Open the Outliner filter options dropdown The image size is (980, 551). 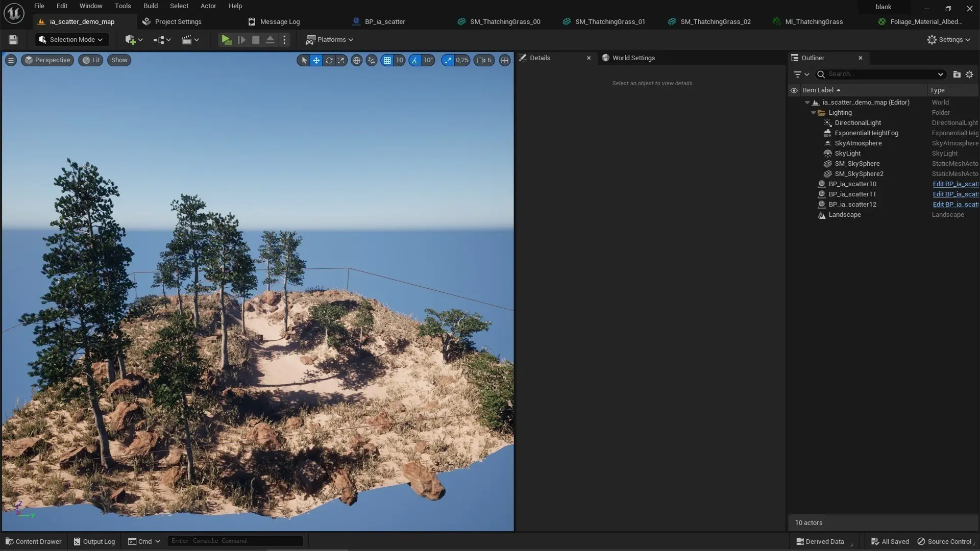point(801,74)
